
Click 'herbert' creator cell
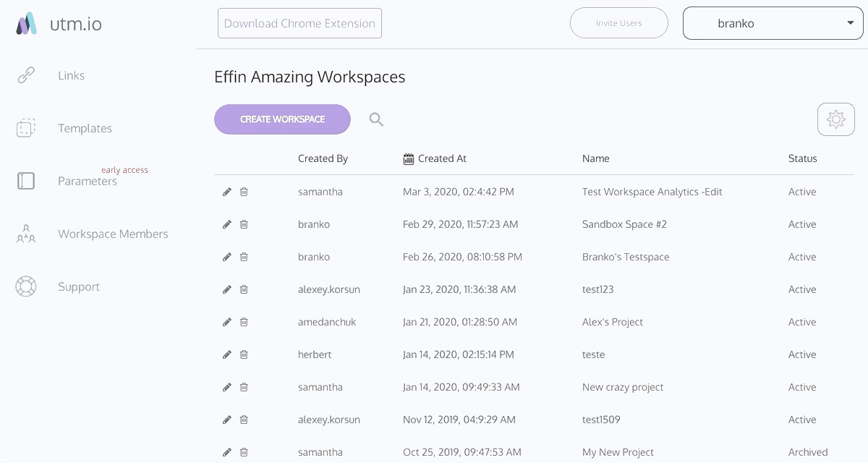(315, 354)
